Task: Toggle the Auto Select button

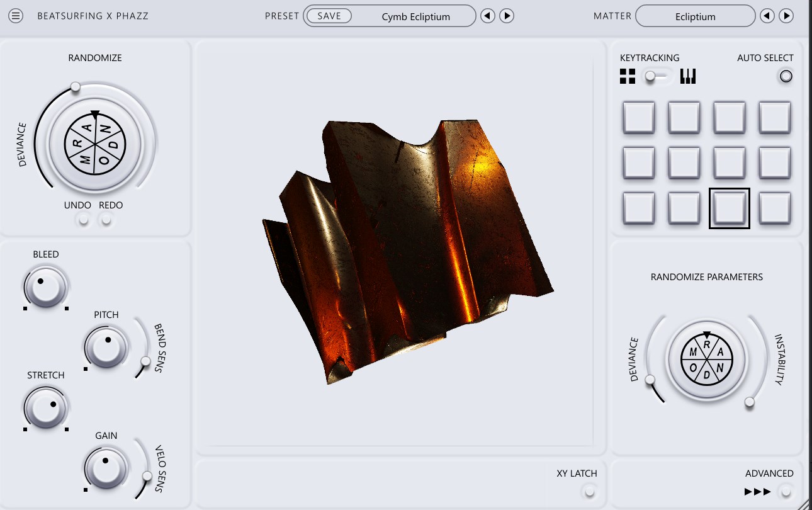Action: pyautogui.click(x=786, y=77)
